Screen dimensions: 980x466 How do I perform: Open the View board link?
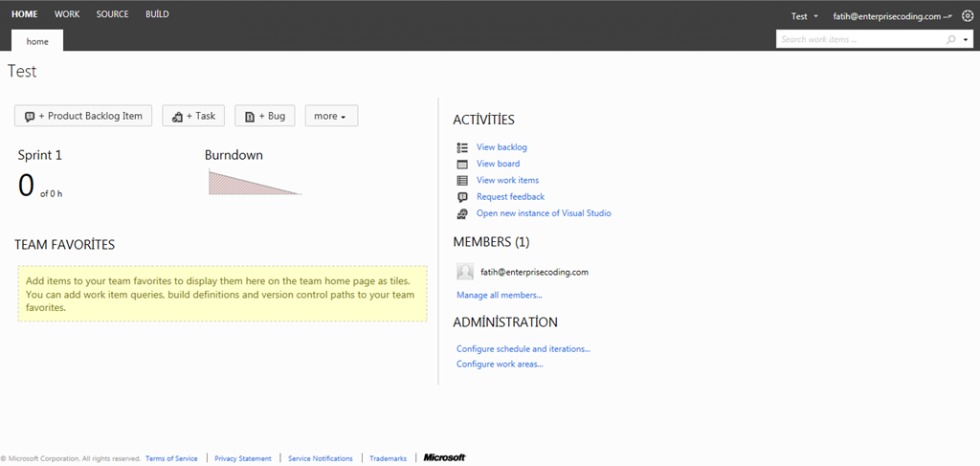tap(498, 164)
